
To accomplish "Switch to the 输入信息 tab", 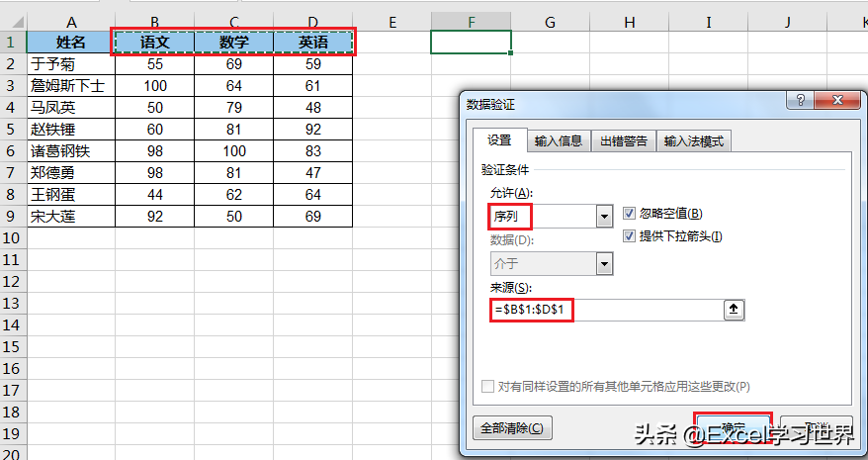I will (559, 141).
